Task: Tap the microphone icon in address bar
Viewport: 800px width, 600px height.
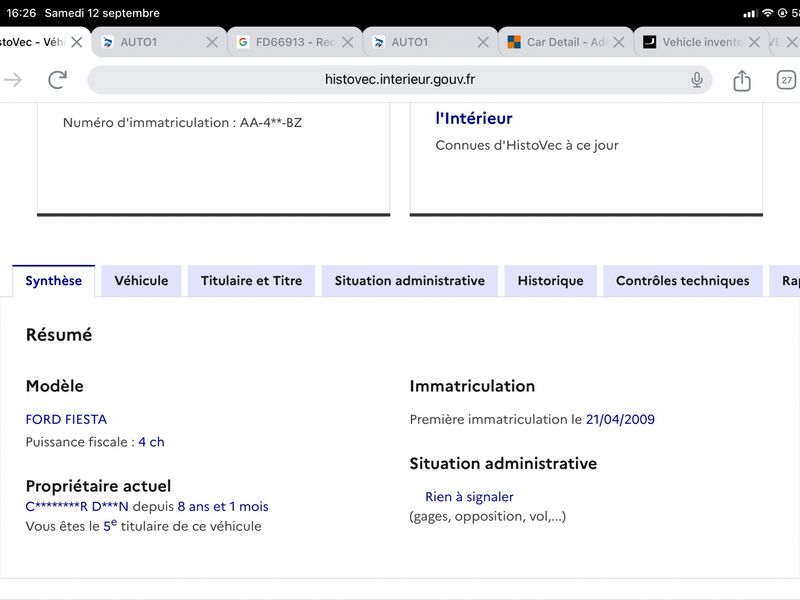Action: [x=696, y=80]
